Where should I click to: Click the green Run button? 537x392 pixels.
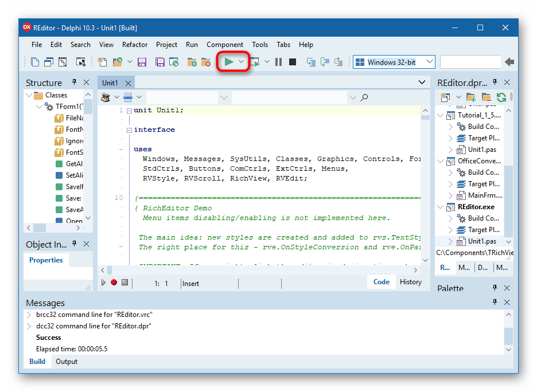(229, 62)
